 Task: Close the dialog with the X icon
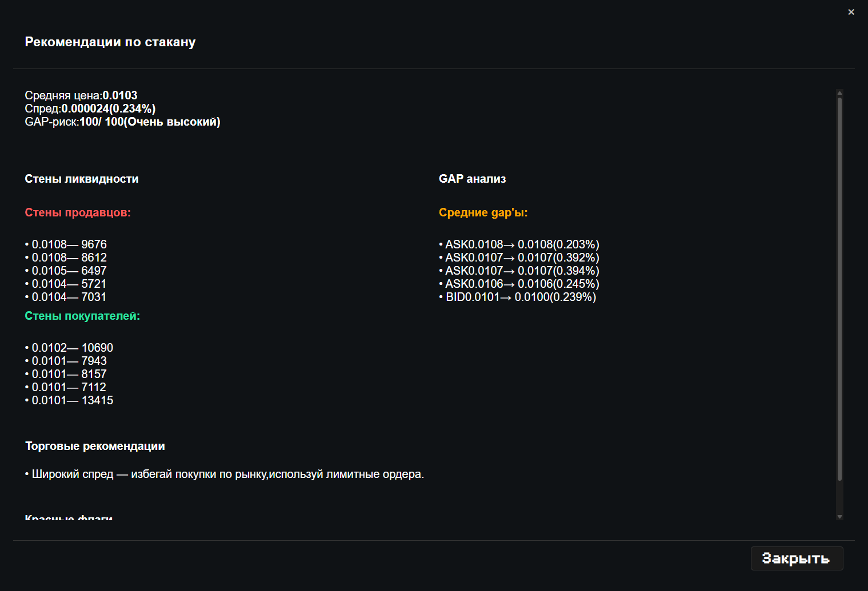tap(851, 12)
